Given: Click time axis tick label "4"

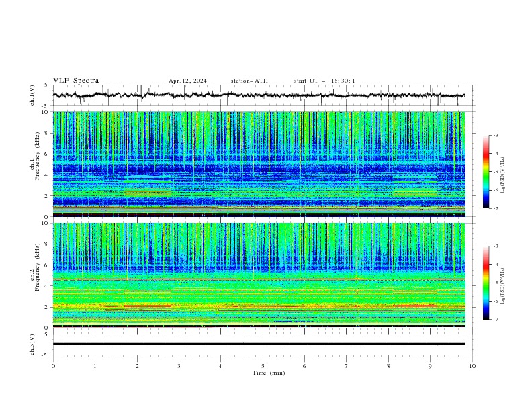Looking at the screenshot, I should pos(220,366).
